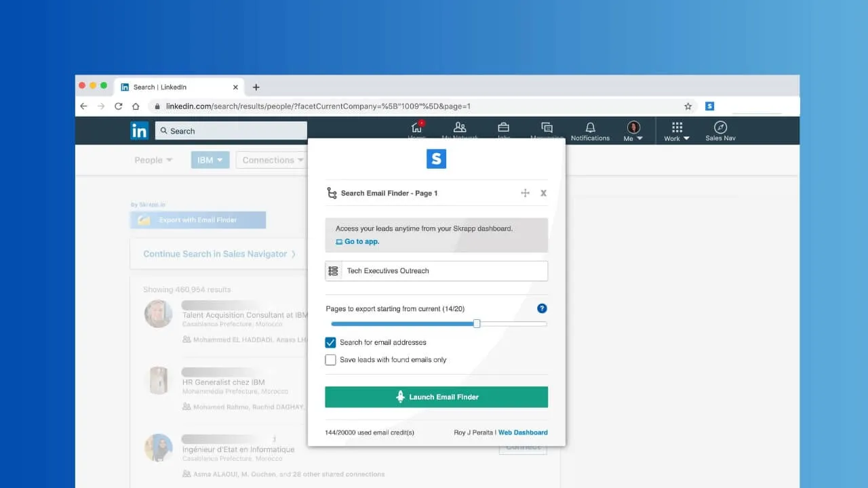Click the Search Email Finder branch icon
The image size is (868, 488).
[332, 193]
